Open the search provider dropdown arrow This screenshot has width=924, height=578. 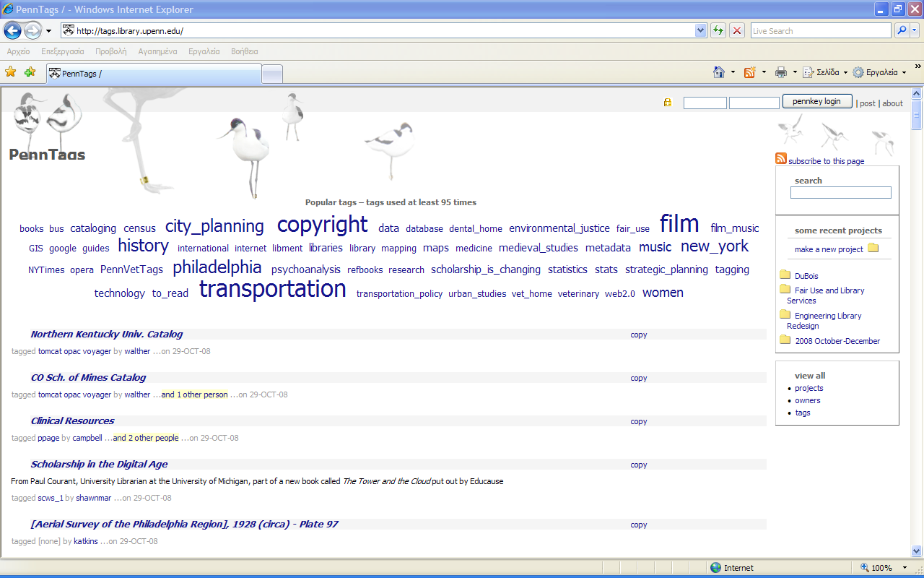(915, 30)
